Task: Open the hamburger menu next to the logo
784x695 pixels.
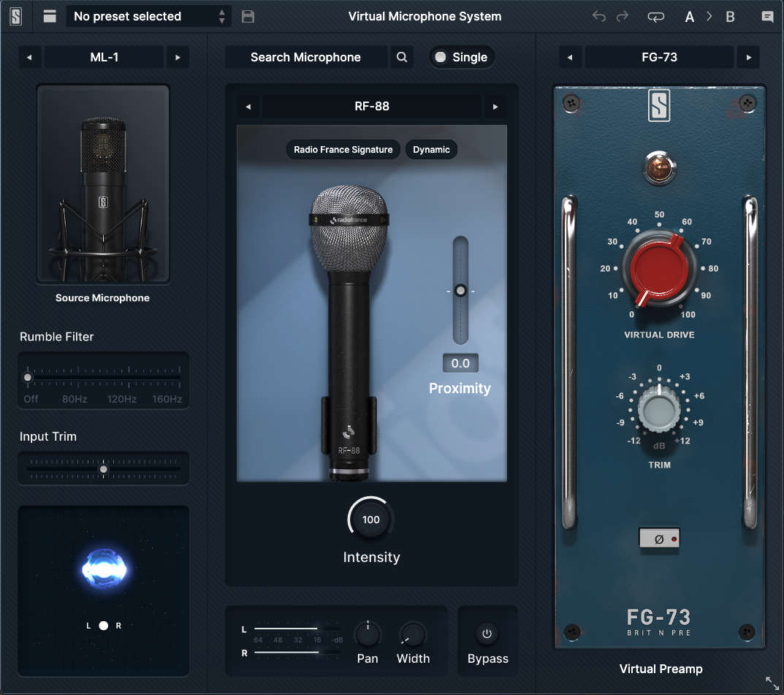Action: pyautogui.click(x=49, y=15)
